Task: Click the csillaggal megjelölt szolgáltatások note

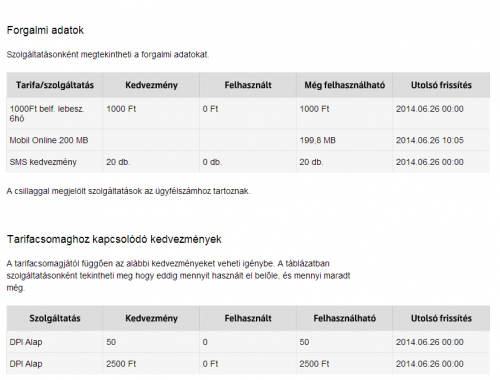Action: [128, 191]
